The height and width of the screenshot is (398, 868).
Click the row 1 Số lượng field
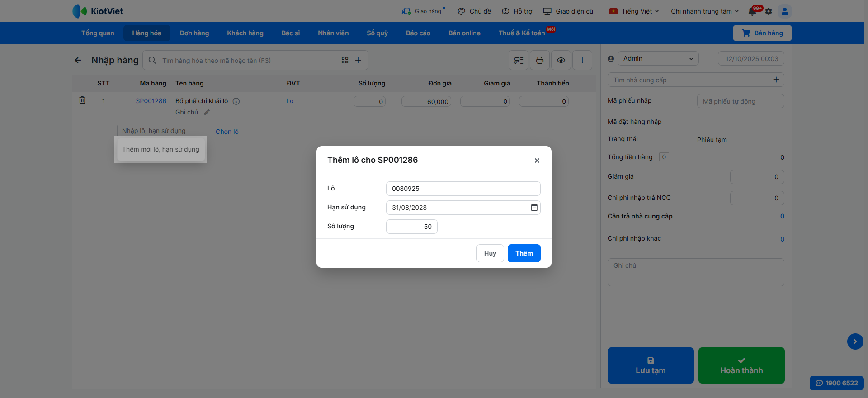point(370,102)
